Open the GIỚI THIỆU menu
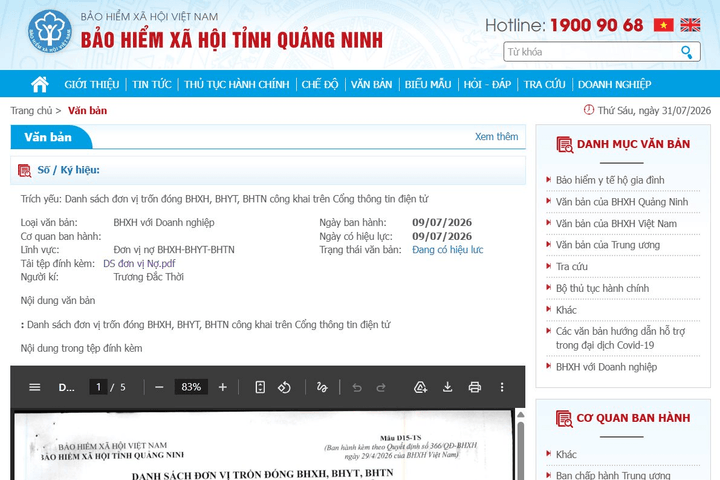The width and height of the screenshot is (720, 480). 91,85
